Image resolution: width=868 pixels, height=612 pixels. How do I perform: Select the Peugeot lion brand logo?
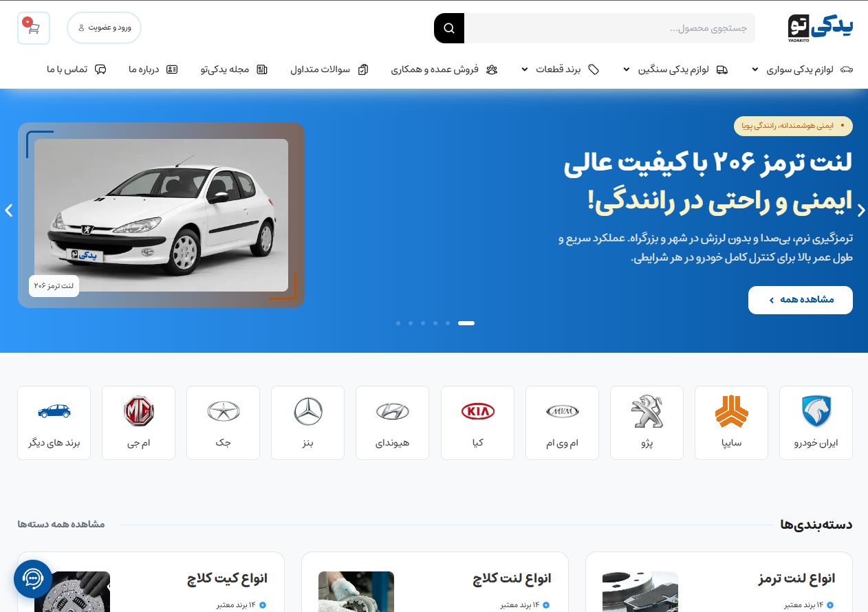click(647, 412)
